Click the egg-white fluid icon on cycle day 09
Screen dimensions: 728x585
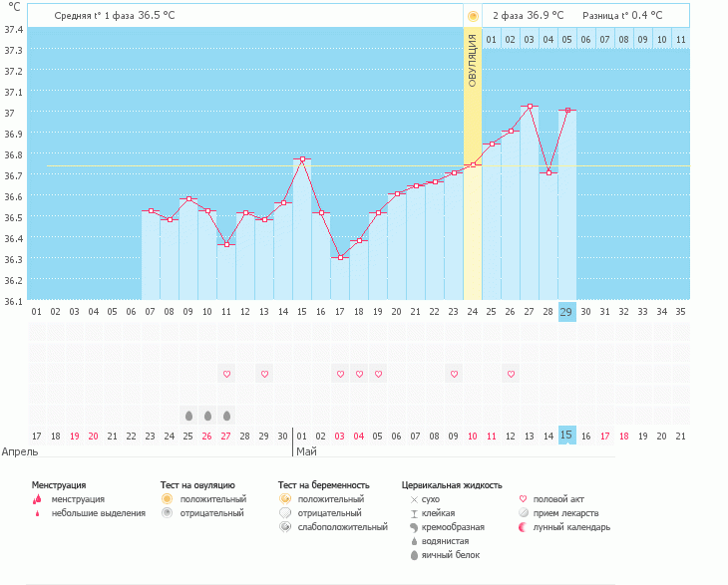(188, 415)
